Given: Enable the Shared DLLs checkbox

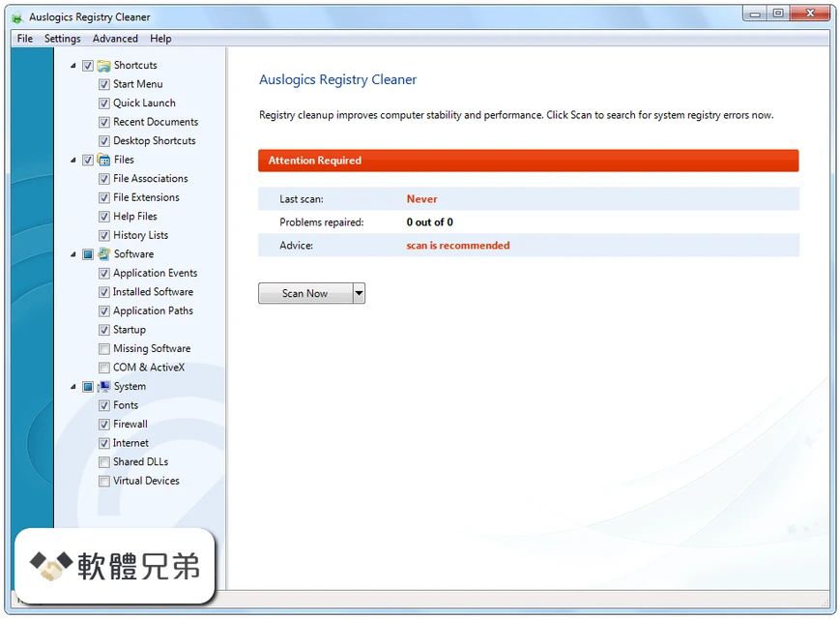Looking at the screenshot, I should [104, 462].
